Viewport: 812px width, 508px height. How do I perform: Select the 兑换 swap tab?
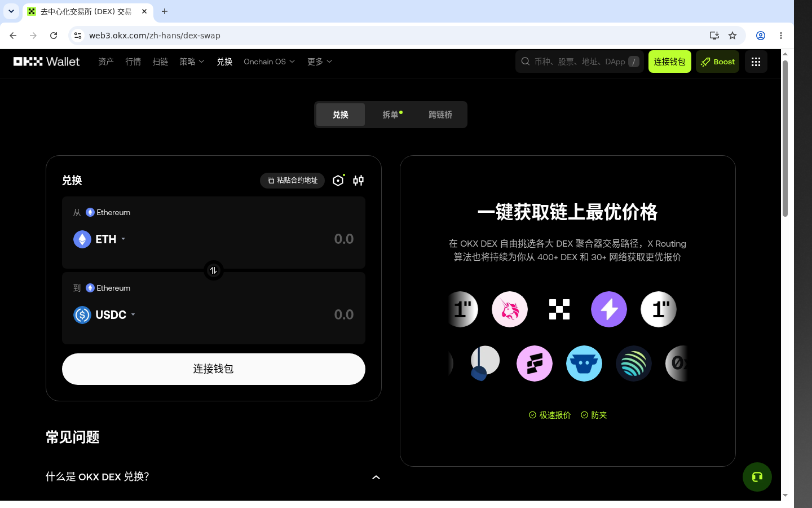coord(341,115)
